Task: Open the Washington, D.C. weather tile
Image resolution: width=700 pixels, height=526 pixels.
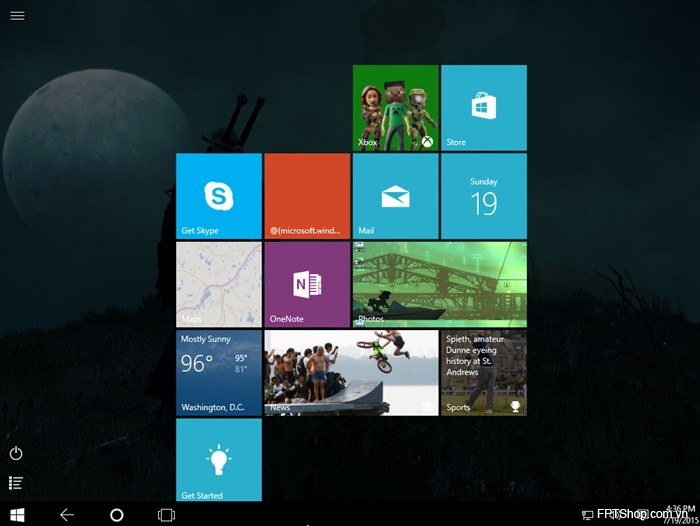Action: (x=219, y=373)
